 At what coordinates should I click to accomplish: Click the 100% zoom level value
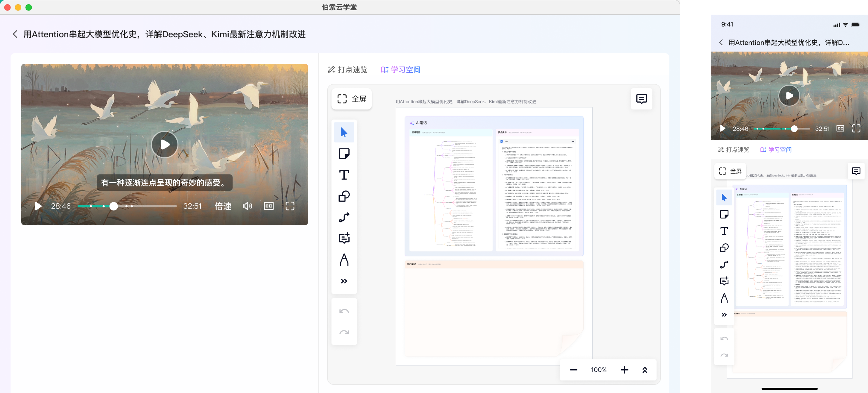pos(599,370)
